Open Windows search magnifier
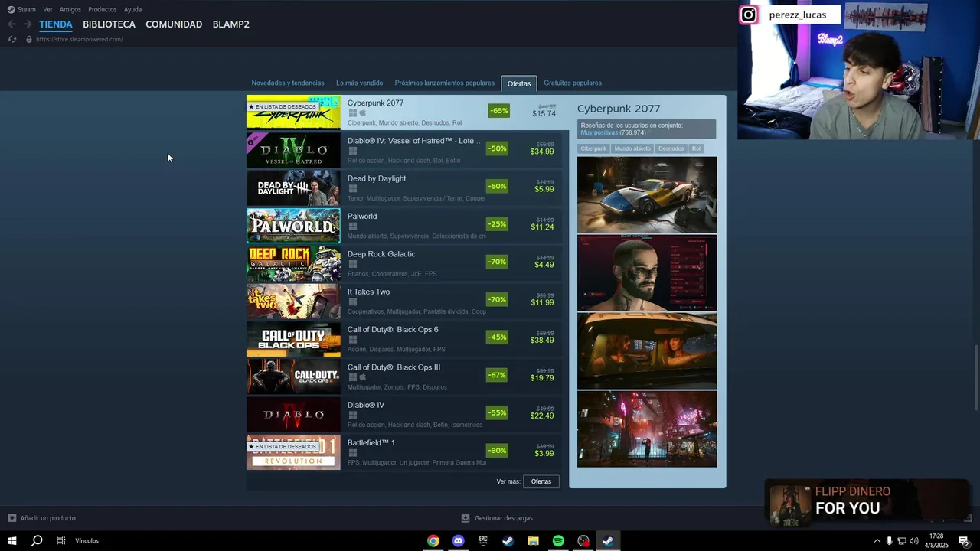The height and width of the screenshot is (551, 980). point(36,541)
